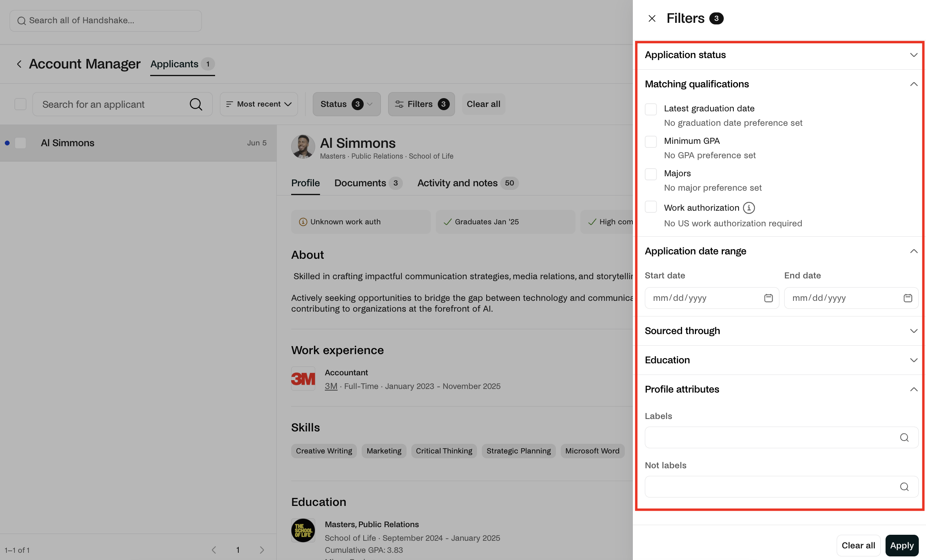Image resolution: width=926 pixels, height=560 pixels.
Task: Click Work authorization info icon
Action: (749, 208)
